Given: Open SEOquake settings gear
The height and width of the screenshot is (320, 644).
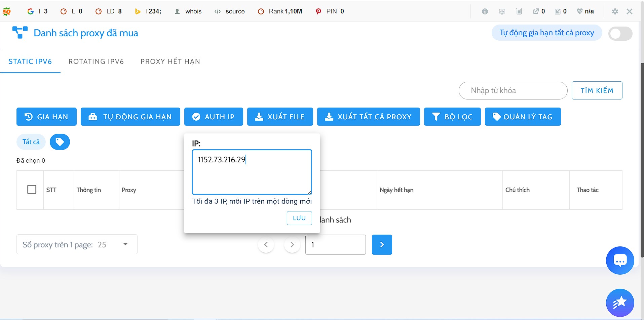Looking at the screenshot, I should click(x=615, y=11).
